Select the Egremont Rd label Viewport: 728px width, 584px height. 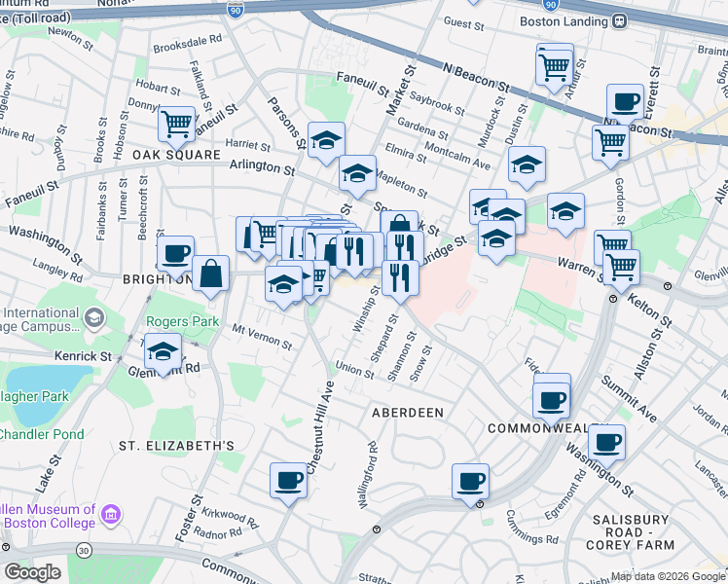[x=565, y=494]
